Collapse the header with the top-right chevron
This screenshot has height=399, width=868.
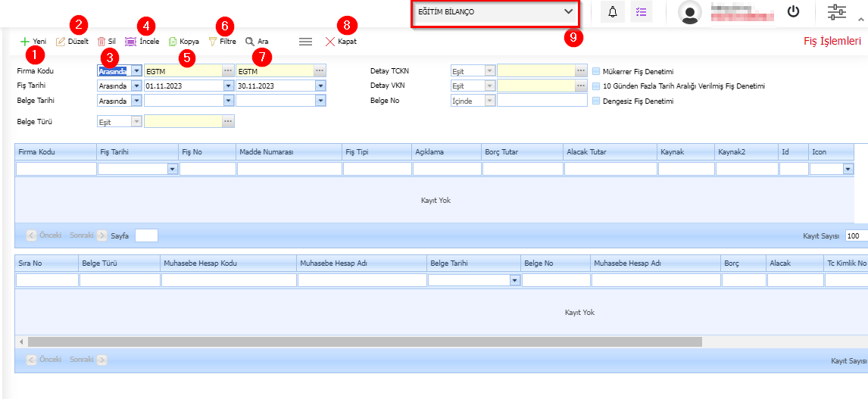click(861, 19)
